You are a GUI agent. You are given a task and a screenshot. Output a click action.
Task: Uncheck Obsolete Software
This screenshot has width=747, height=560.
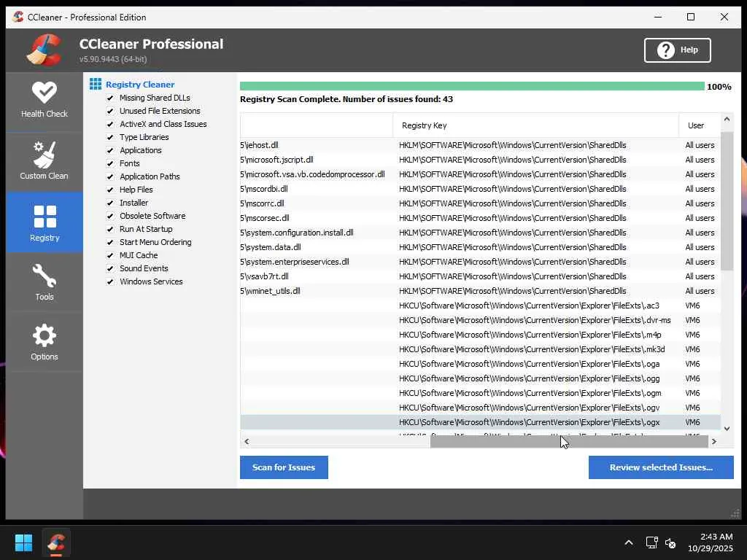coord(110,216)
